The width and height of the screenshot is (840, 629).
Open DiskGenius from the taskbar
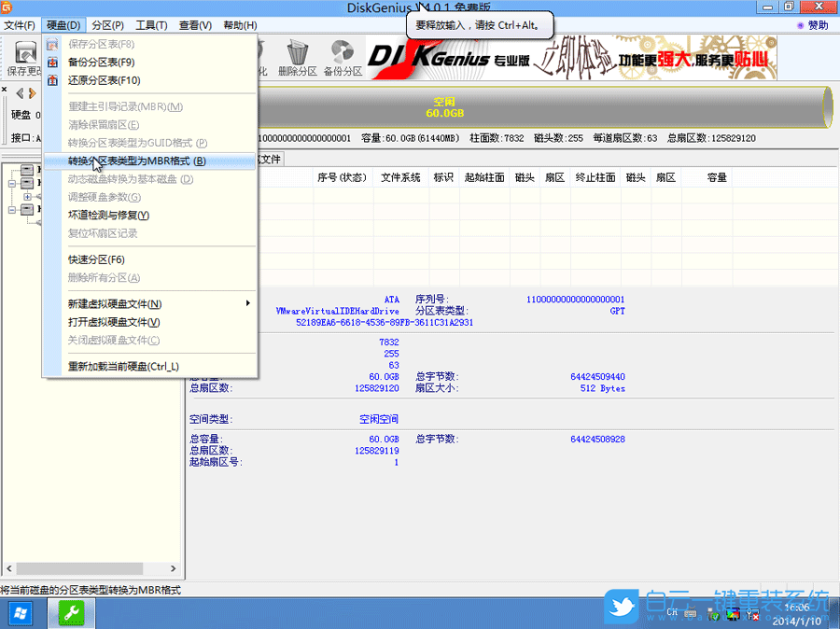[71, 612]
